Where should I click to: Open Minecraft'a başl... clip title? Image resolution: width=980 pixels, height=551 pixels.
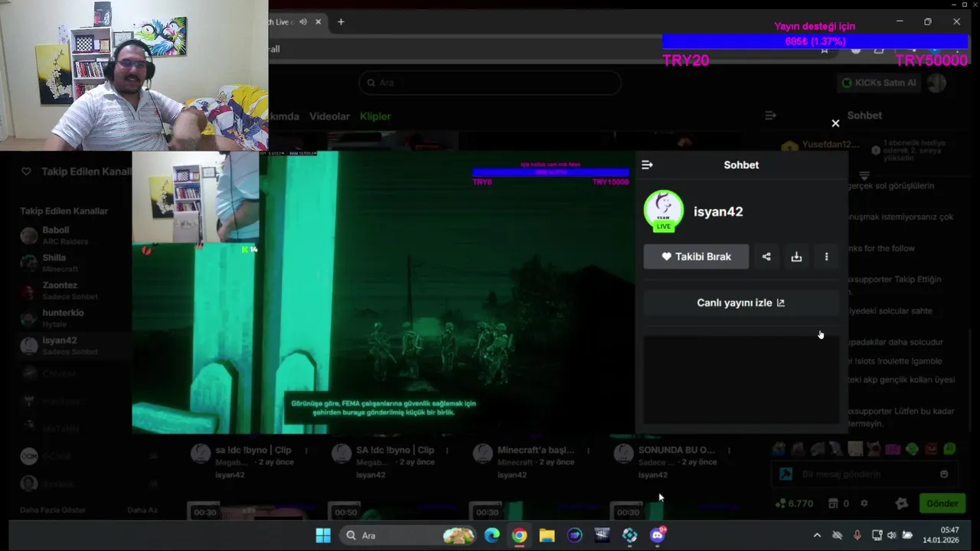[x=536, y=450]
